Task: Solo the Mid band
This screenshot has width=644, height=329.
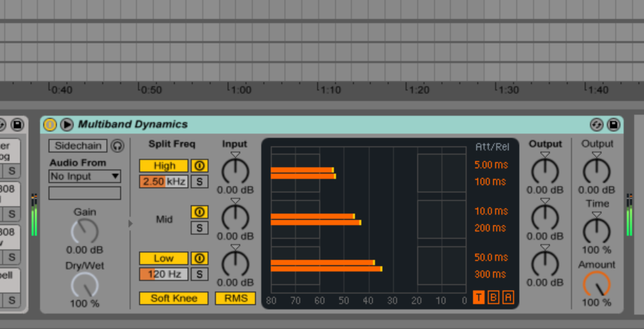Action: (x=199, y=227)
